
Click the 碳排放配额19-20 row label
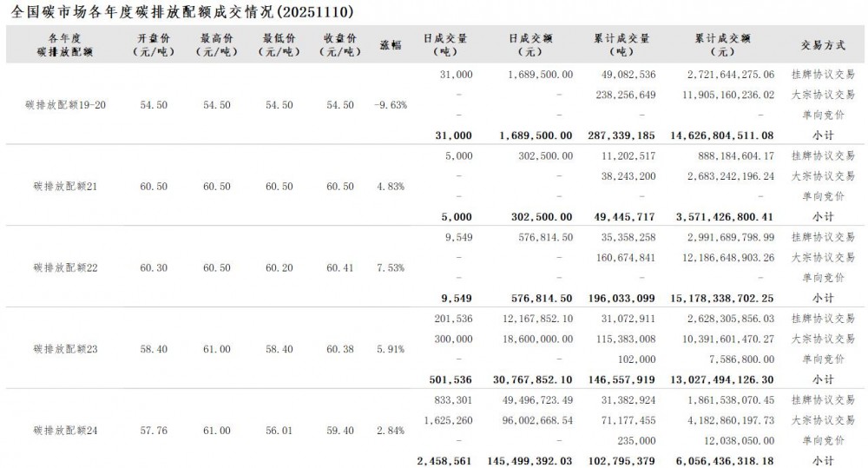[66, 105]
